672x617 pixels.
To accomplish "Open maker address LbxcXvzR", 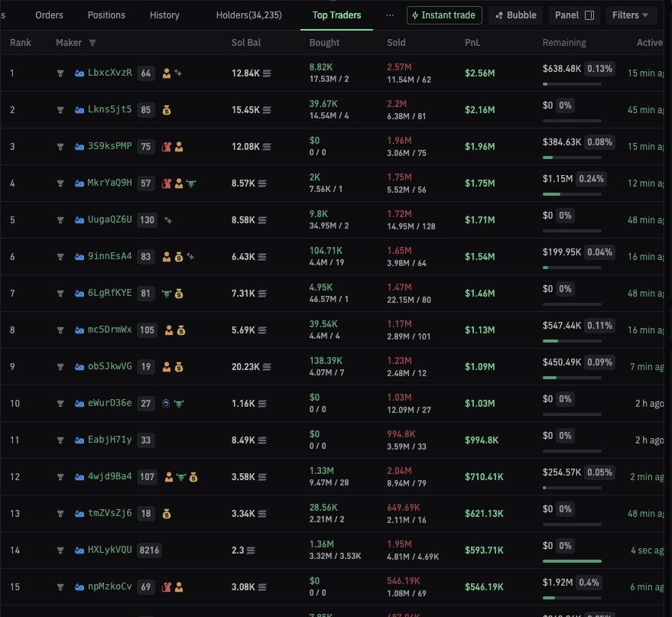I will [x=110, y=73].
